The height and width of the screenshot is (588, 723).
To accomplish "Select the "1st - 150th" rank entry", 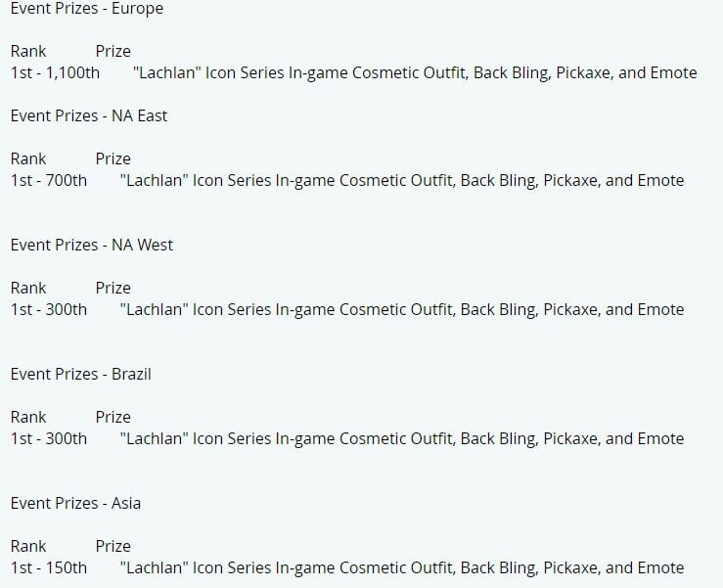I will click(48, 567).
